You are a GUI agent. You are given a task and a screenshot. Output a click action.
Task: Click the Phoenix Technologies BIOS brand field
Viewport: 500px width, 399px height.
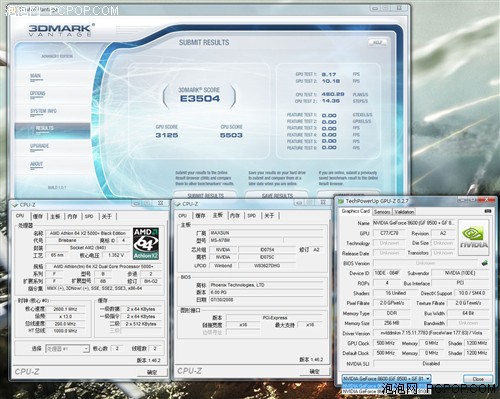(266, 285)
